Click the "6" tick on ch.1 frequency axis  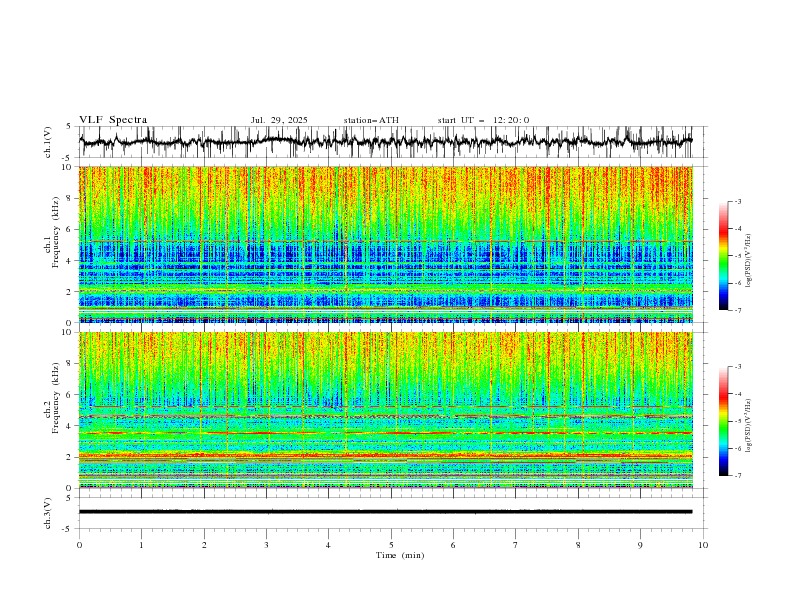[x=71, y=229]
